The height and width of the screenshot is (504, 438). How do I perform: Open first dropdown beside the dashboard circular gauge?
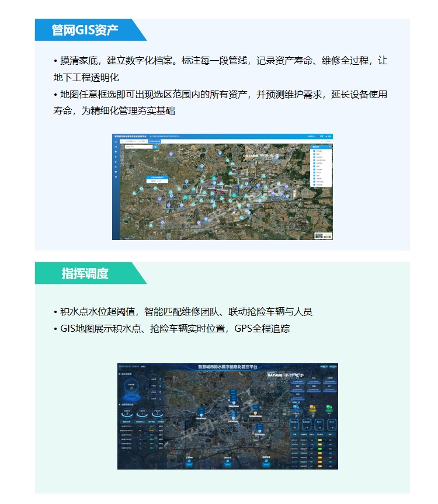pos(154,379)
